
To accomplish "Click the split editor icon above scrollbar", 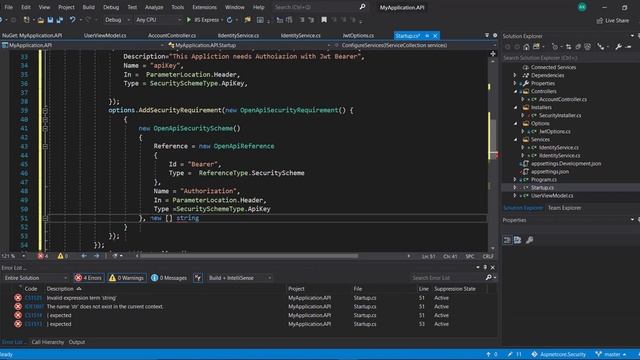I will point(493,53).
